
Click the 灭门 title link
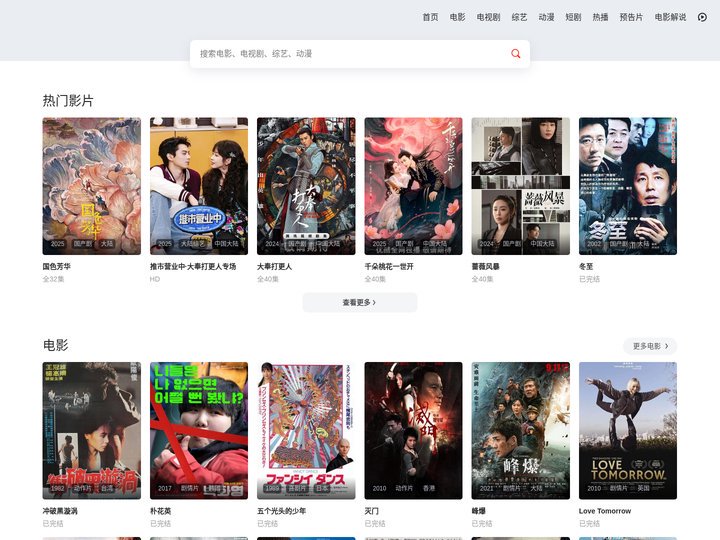tap(371, 511)
